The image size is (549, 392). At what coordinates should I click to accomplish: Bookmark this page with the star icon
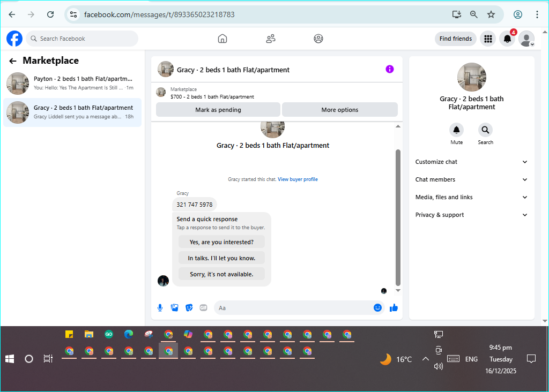[x=491, y=14]
